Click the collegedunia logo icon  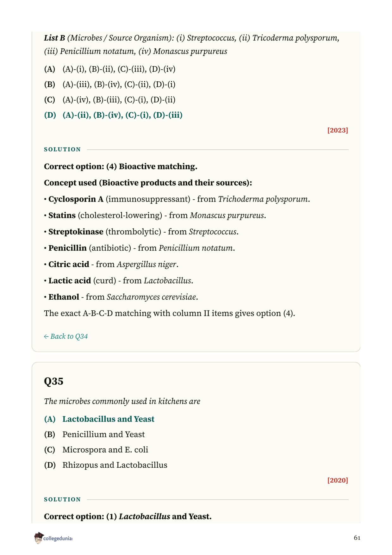[x=39, y=538]
